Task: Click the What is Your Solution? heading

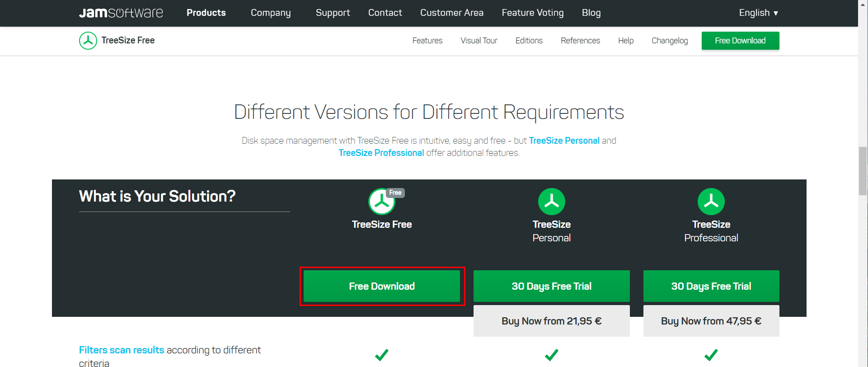Action: tap(157, 196)
